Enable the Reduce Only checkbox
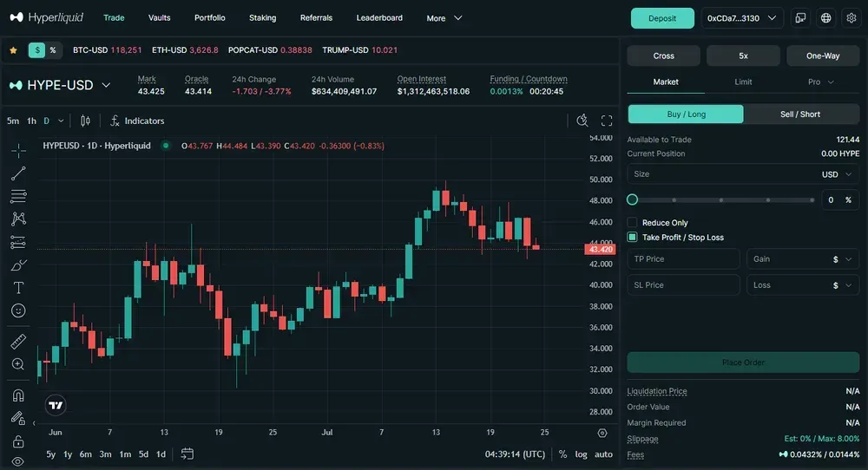The height and width of the screenshot is (470, 868). click(632, 222)
